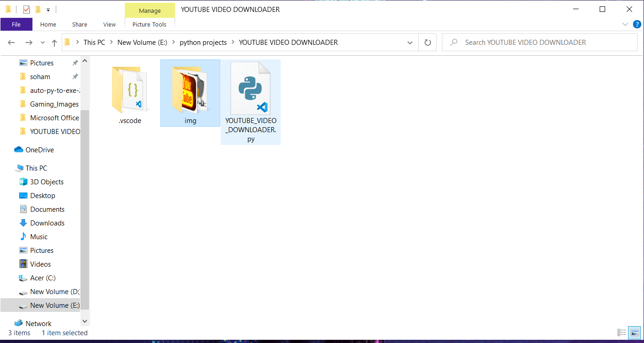Open the Picture Tools tab
Viewport: 644px width, 343px height.
149,24
